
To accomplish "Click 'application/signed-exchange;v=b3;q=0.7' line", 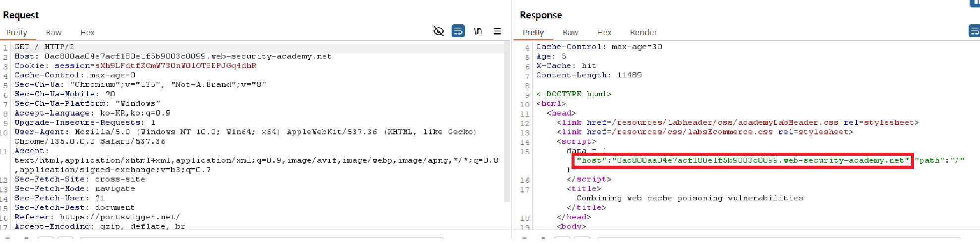I will 113,170.
